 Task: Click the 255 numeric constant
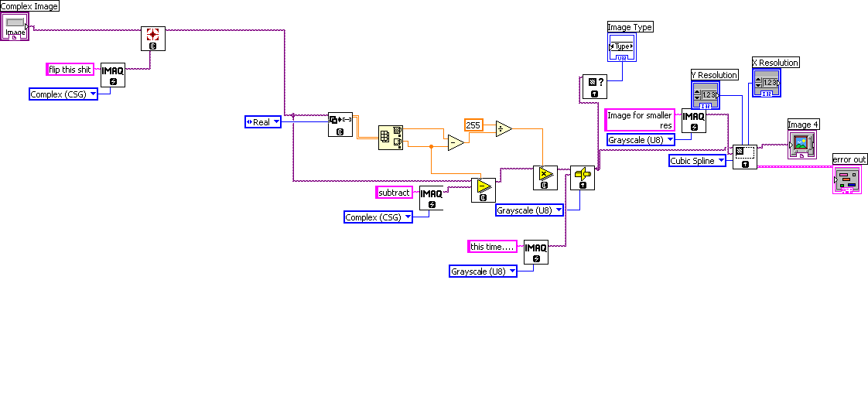[473, 125]
